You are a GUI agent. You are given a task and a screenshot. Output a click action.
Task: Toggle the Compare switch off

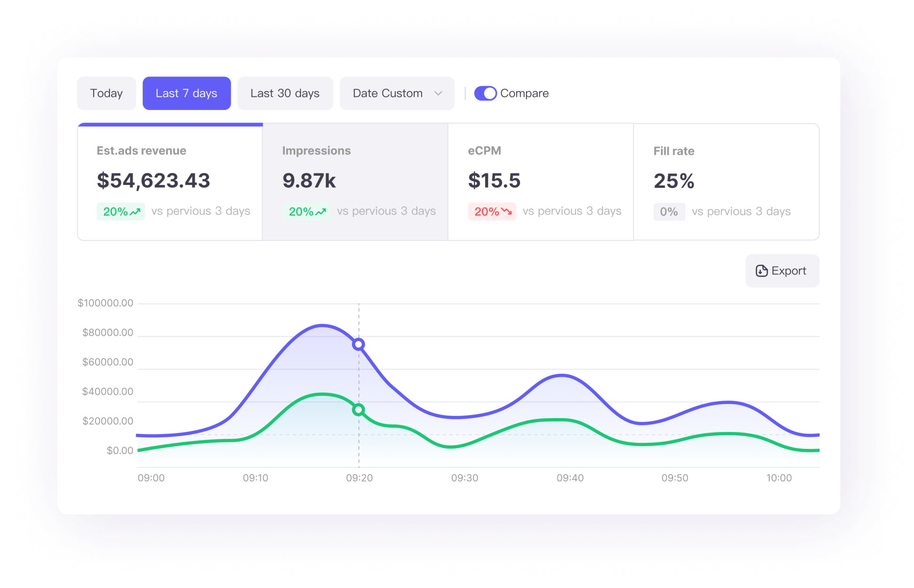click(485, 93)
